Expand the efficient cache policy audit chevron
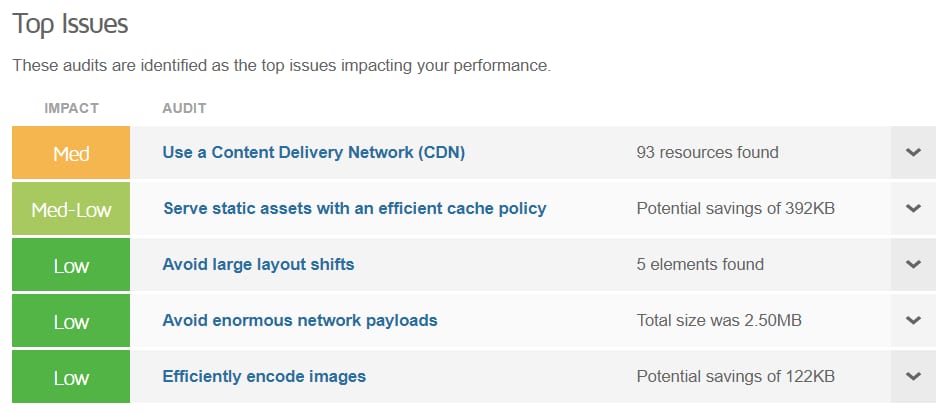The image size is (948, 414). [x=912, y=209]
